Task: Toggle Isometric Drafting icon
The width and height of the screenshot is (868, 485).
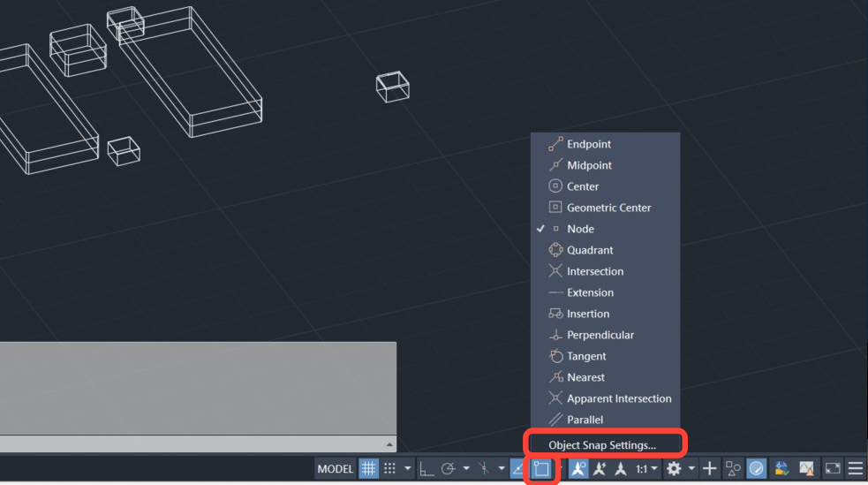Action: click(x=485, y=469)
